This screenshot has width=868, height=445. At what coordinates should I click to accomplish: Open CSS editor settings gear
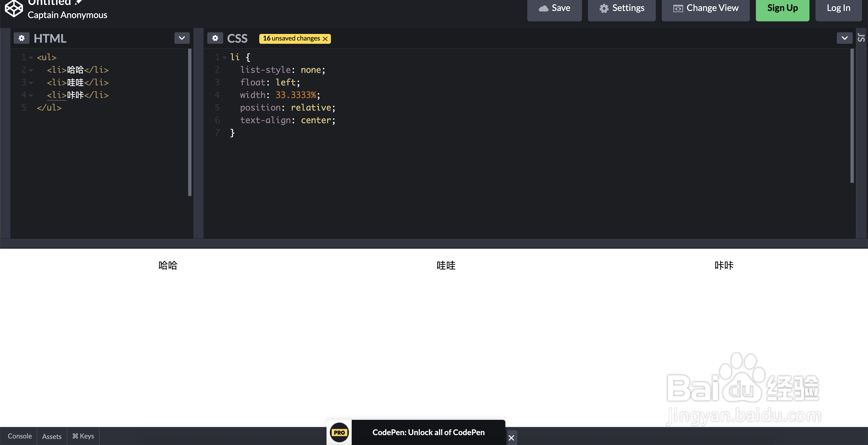point(215,38)
